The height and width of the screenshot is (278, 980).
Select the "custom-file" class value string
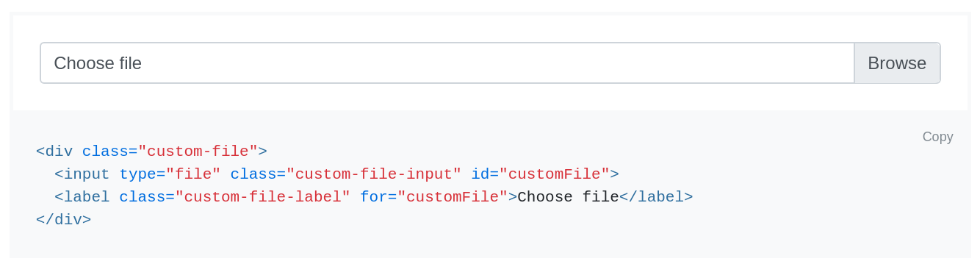tap(198, 152)
